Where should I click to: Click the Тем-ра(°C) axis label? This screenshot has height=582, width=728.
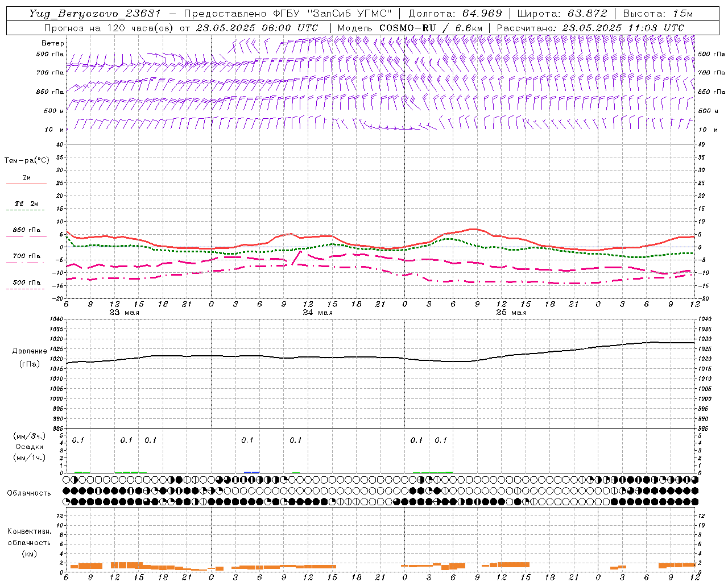pos(27,161)
